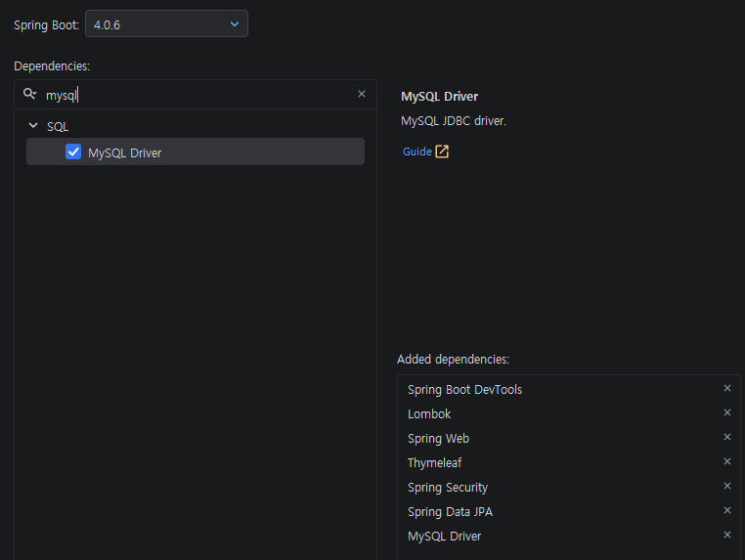Remove Thymeleaf from added dependencies
This screenshot has width=745, height=560.
(727, 461)
